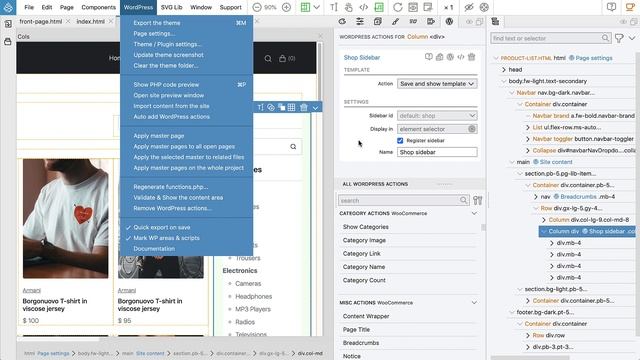The height and width of the screenshot is (360, 640).
Task: Toggle the Register sidebar checkbox
Action: [400, 140]
